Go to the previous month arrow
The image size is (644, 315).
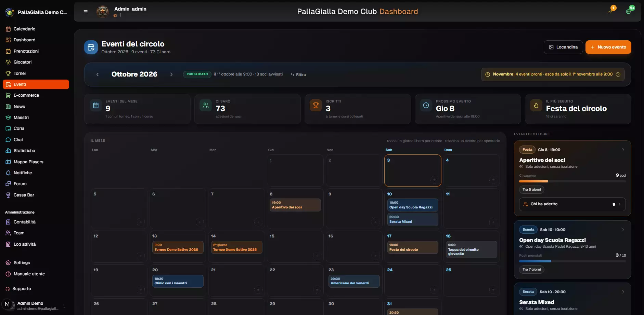pos(98,74)
